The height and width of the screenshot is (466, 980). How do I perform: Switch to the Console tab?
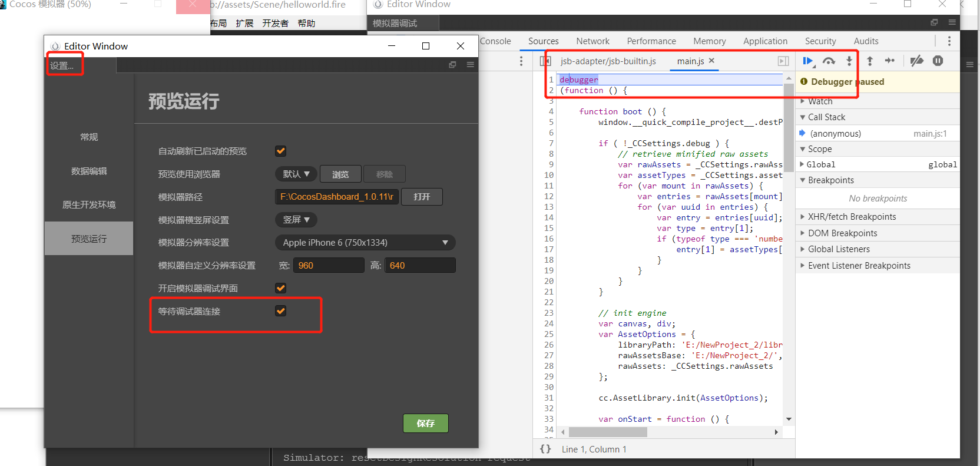[x=495, y=41]
